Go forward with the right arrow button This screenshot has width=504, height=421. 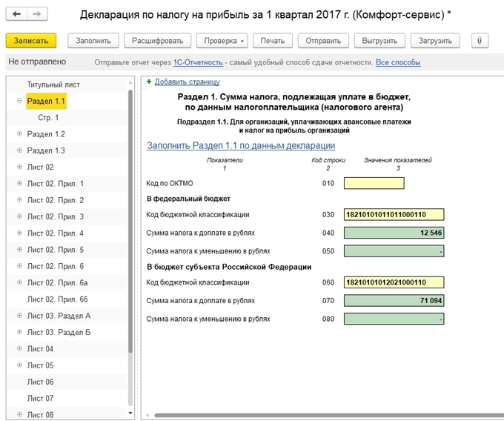tap(37, 14)
